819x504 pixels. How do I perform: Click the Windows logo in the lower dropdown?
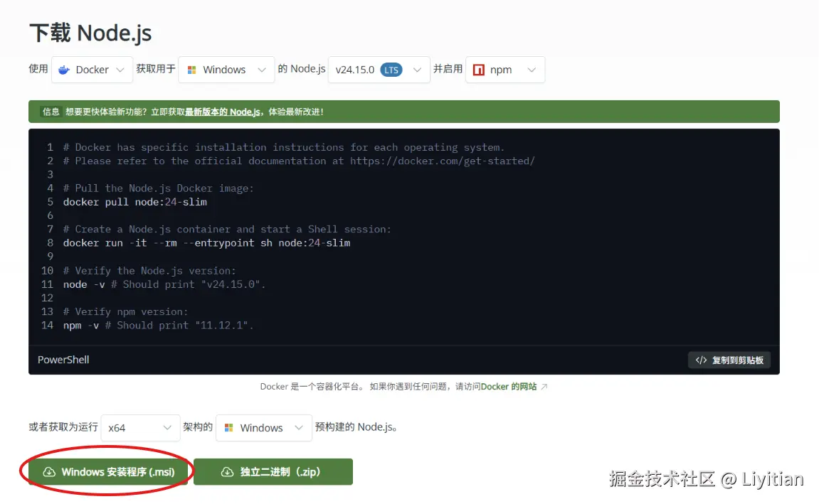coord(229,428)
